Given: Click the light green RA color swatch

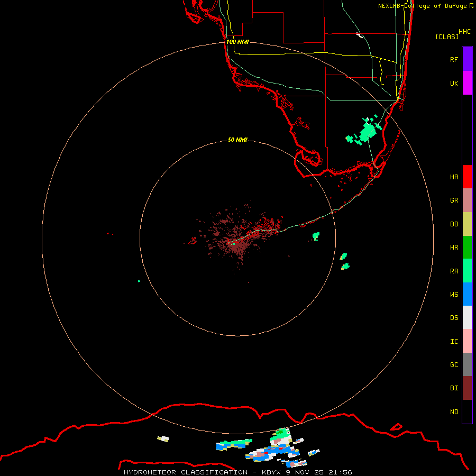Looking at the screenshot, I should pyautogui.click(x=467, y=271).
